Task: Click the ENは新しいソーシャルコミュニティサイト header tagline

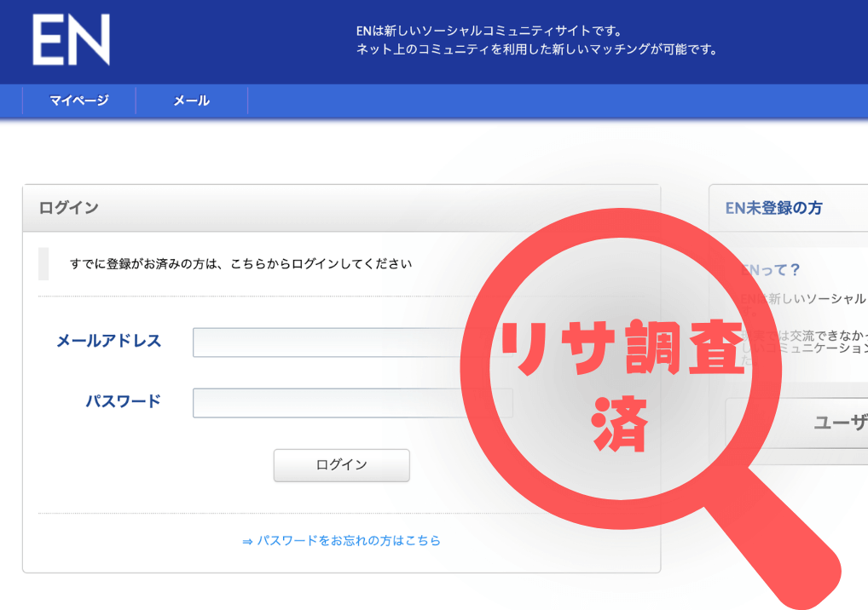Action: pyautogui.click(x=489, y=32)
